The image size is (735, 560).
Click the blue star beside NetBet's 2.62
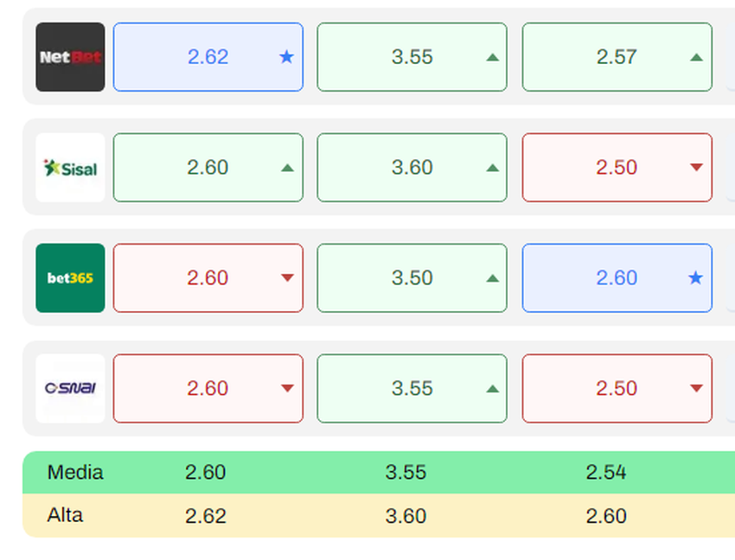286,57
